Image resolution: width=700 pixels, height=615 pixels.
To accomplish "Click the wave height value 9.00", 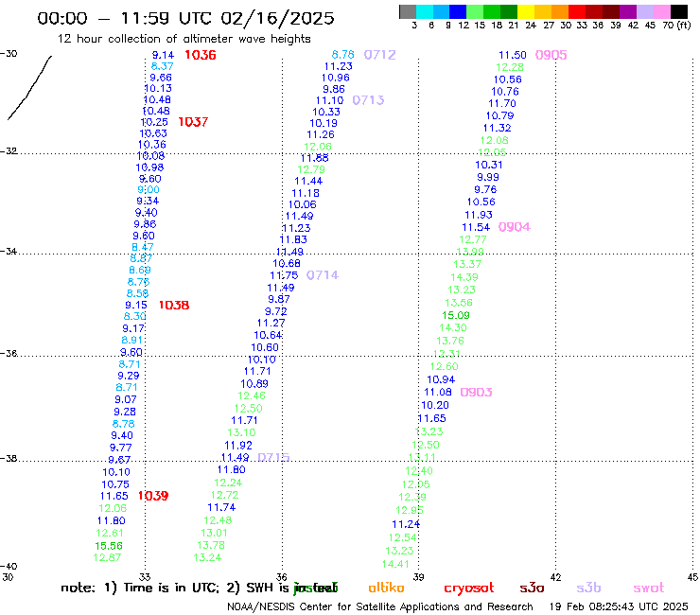I will [x=149, y=190].
